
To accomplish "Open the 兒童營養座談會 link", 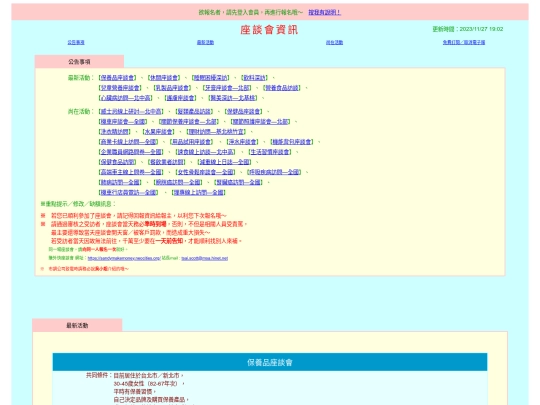I will (x=120, y=88).
